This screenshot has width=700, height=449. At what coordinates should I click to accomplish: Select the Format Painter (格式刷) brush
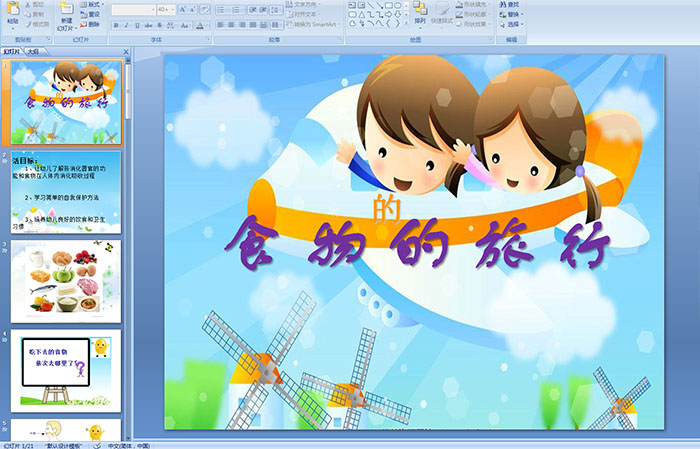tap(37, 24)
